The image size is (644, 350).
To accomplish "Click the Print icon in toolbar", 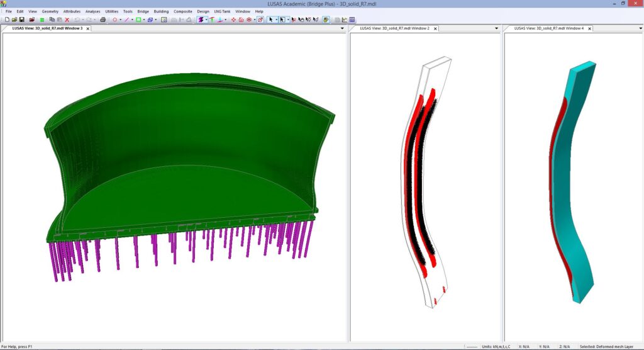I will pos(103,20).
